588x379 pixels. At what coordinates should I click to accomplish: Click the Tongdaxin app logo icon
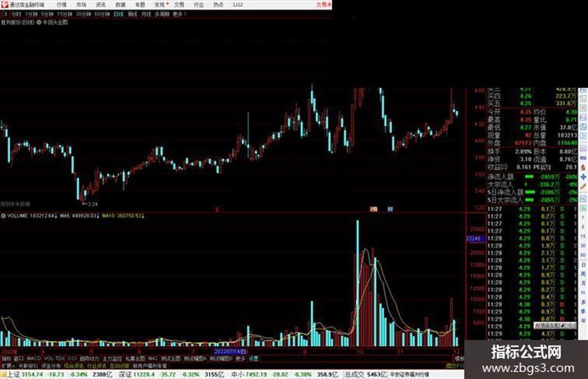(x=5, y=4)
